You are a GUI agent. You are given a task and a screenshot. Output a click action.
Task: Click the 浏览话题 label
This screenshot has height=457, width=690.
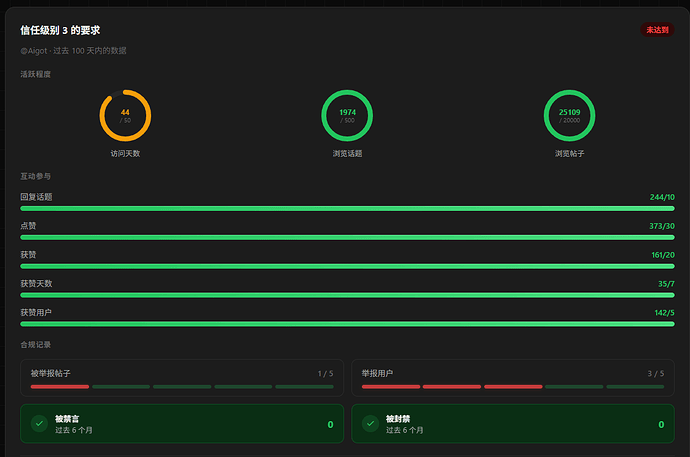[x=347, y=154]
